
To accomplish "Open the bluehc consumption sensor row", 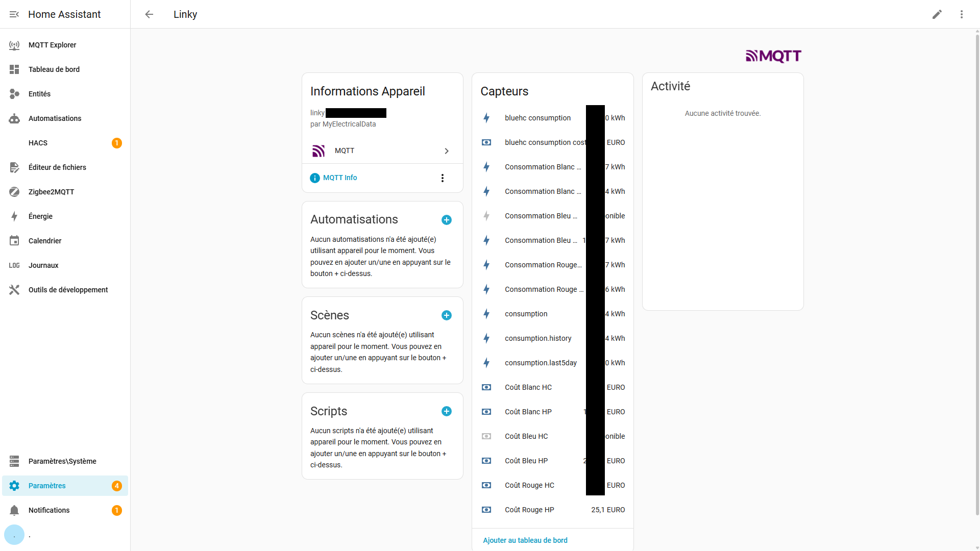I will pyautogui.click(x=537, y=118).
